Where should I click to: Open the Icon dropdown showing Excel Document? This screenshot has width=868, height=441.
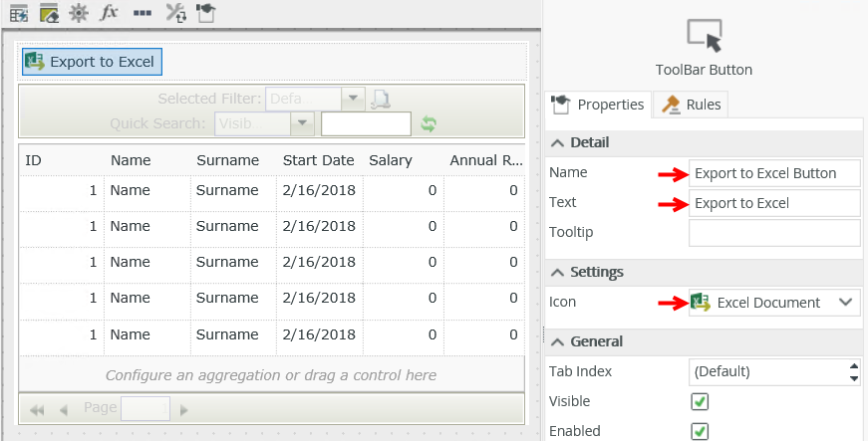pos(774,303)
